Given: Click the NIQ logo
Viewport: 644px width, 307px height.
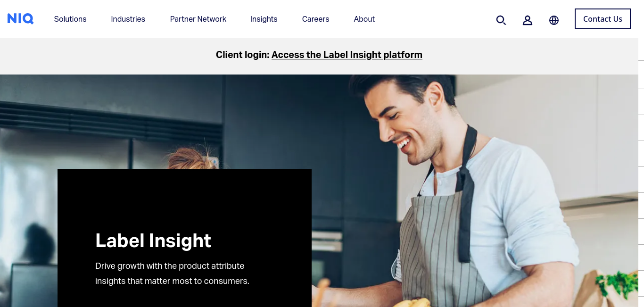Looking at the screenshot, I should pos(20,19).
